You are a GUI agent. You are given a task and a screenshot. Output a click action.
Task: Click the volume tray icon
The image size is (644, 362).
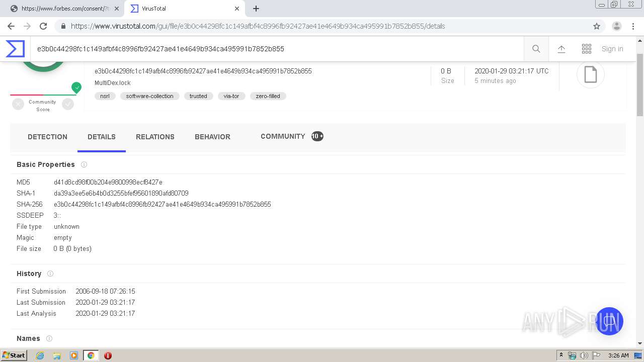pos(584,355)
